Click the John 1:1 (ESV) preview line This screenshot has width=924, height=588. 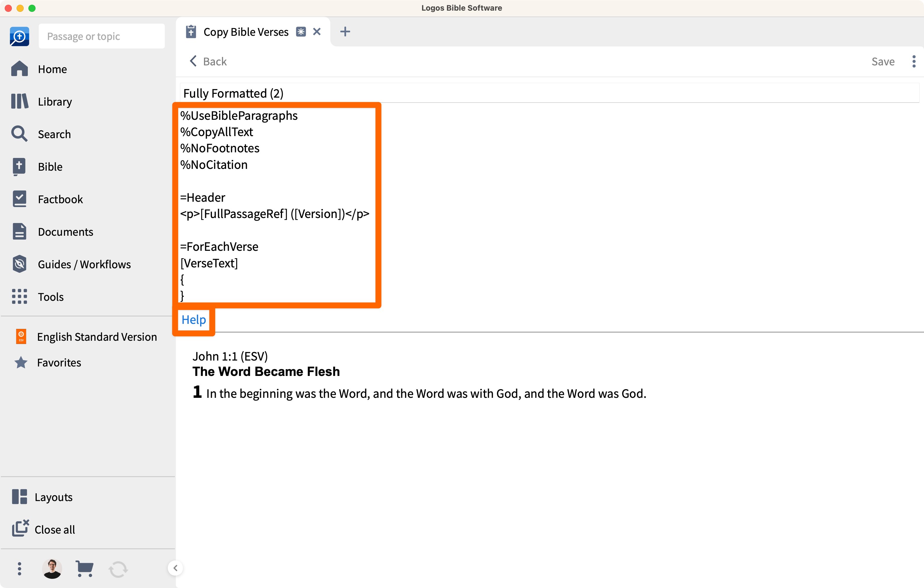coord(230,356)
